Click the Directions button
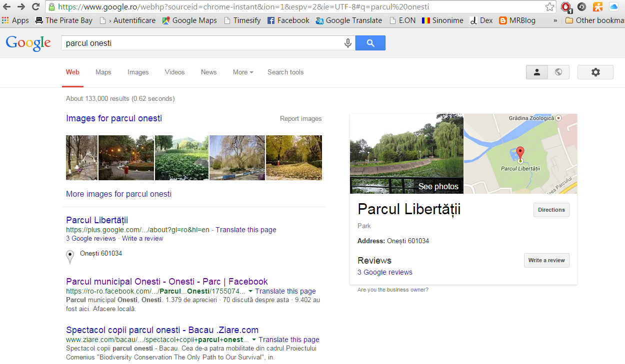The width and height of the screenshot is (625, 364). pyautogui.click(x=551, y=210)
